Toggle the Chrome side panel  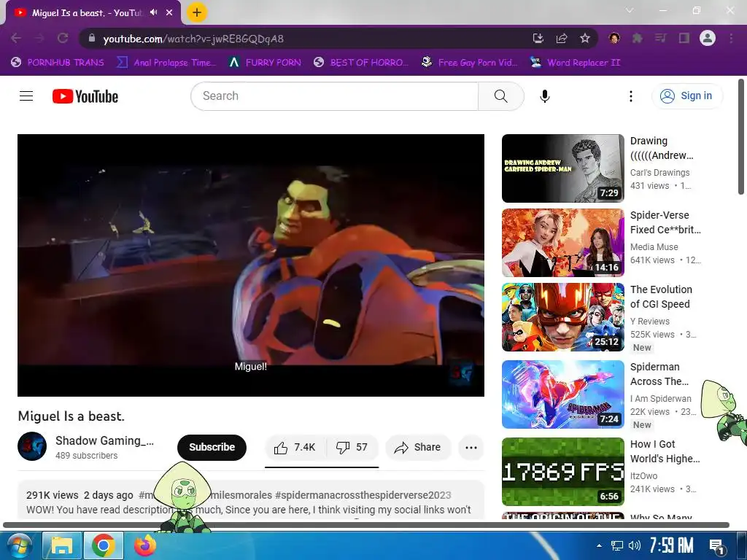point(684,38)
